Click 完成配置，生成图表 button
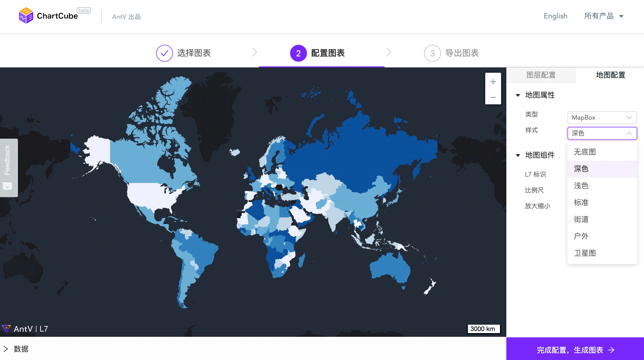The height and width of the screenshot is (360, 644). [575, 350]
